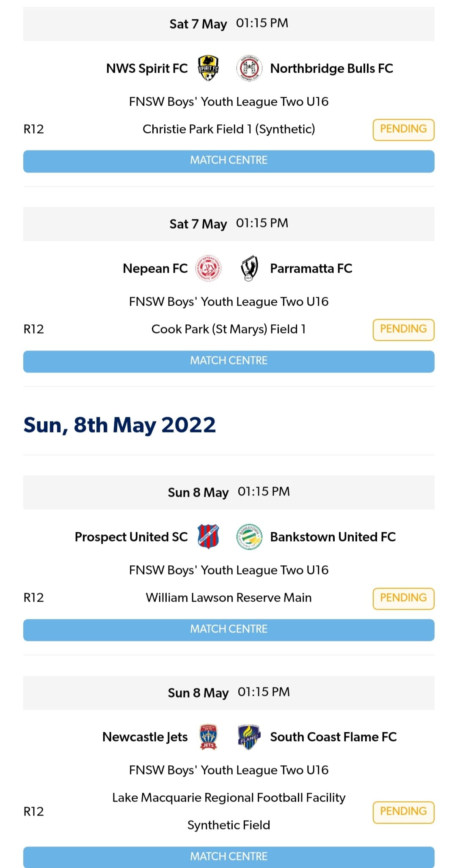
Task: Open the Northbridge Bulls FC team name
Action: [331, 68]
